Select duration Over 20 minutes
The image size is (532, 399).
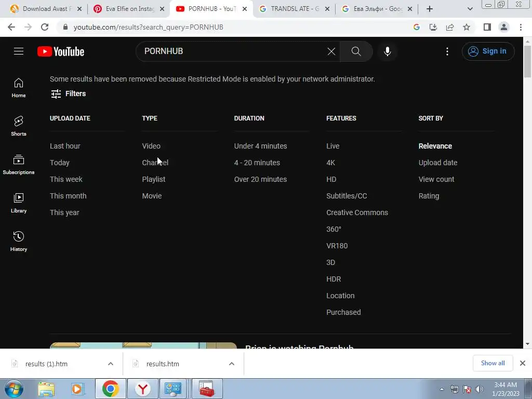[261, 179]
